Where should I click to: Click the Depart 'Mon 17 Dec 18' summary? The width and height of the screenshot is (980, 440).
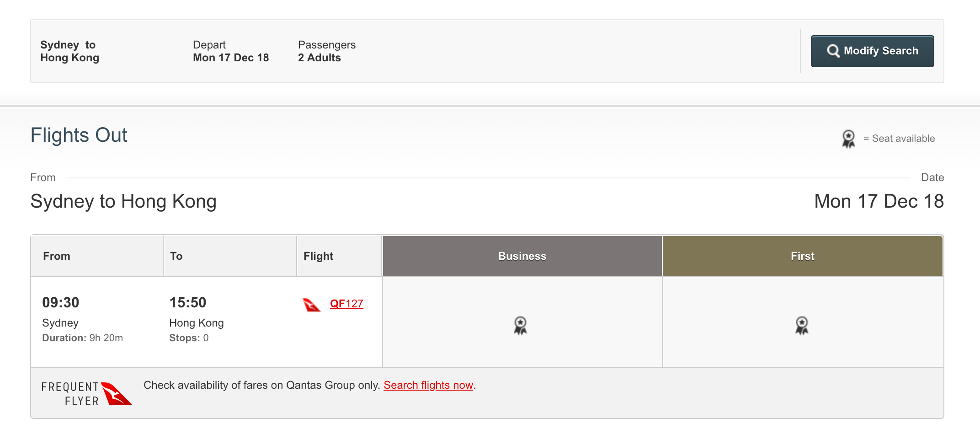231,58
